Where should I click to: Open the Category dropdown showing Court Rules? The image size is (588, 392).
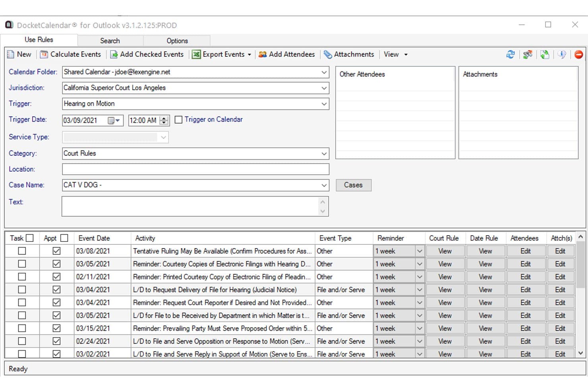[x=324, y=154]
